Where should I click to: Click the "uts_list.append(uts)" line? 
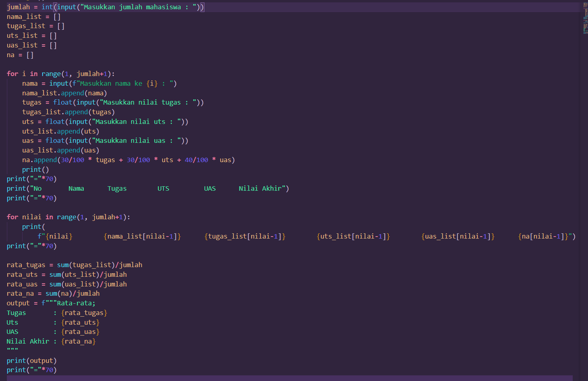point(61,132)
